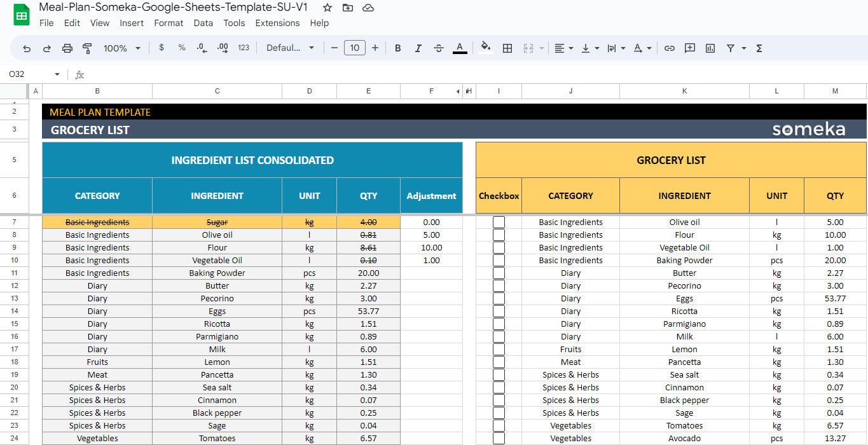Check the grocery list Ricotta checkbox
Image resolution: width=868 pixels, height=445 pixels.
tap(499, 311)
